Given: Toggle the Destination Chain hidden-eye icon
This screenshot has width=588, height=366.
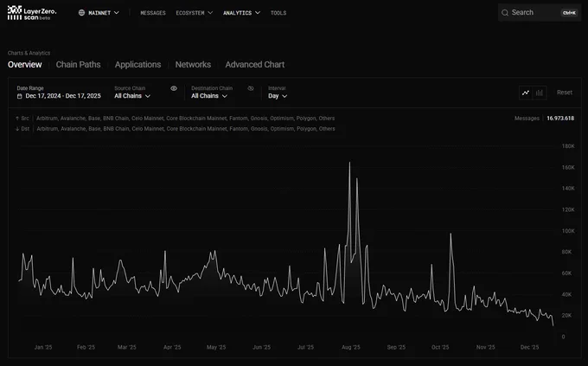Looking at the screenshot, I should pos(251,88).
